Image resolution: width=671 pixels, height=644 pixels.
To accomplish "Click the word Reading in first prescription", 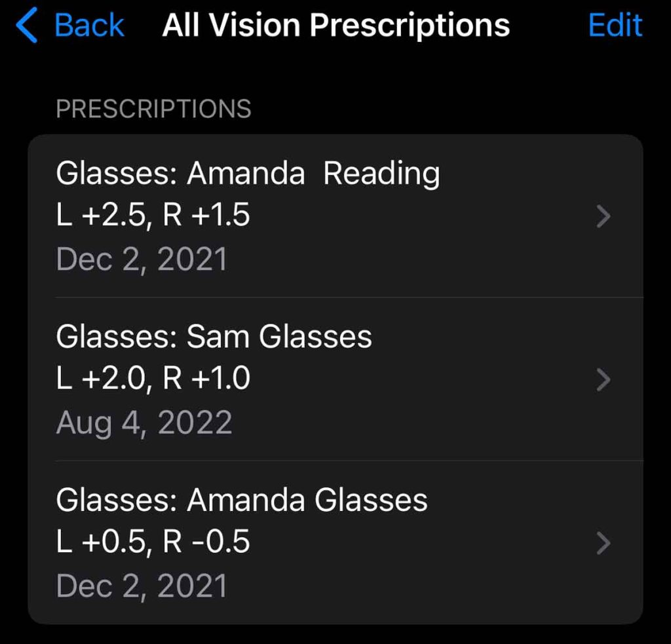I will (381, 174).
